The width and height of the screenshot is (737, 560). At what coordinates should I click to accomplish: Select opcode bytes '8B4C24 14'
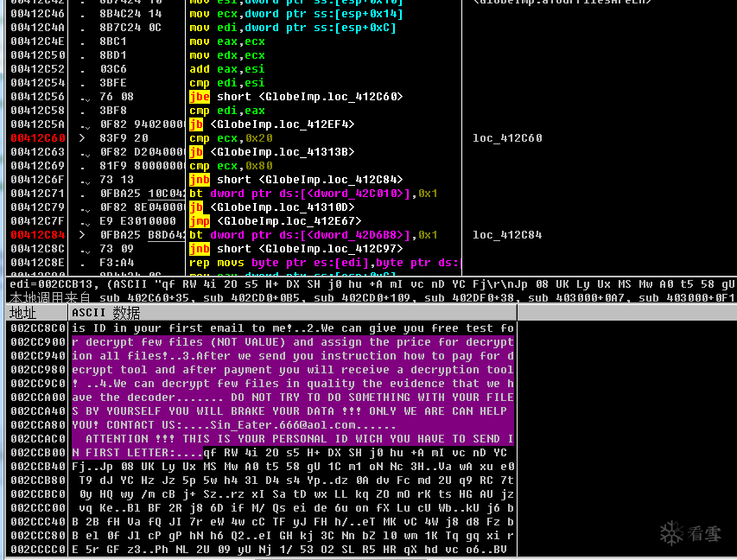click(130, 14)
